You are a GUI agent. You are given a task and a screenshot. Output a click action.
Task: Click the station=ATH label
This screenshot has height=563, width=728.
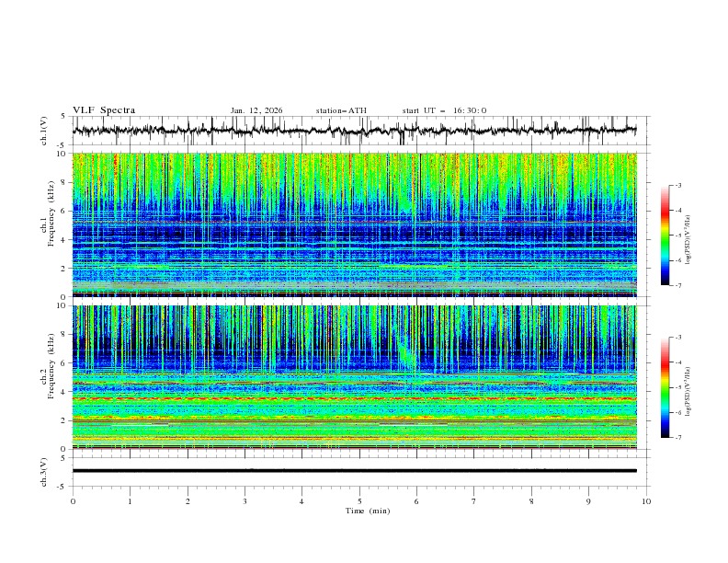(341, 110)
